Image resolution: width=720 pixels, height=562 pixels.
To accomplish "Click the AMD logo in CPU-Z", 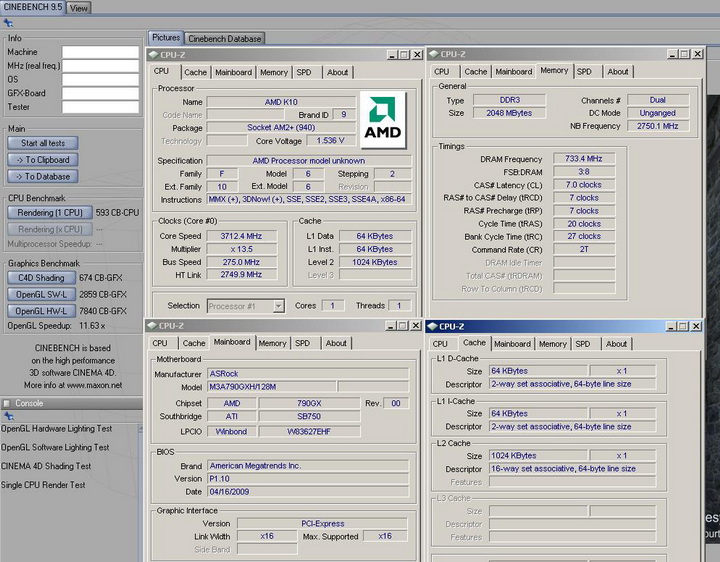I will [x=383, y=116].
